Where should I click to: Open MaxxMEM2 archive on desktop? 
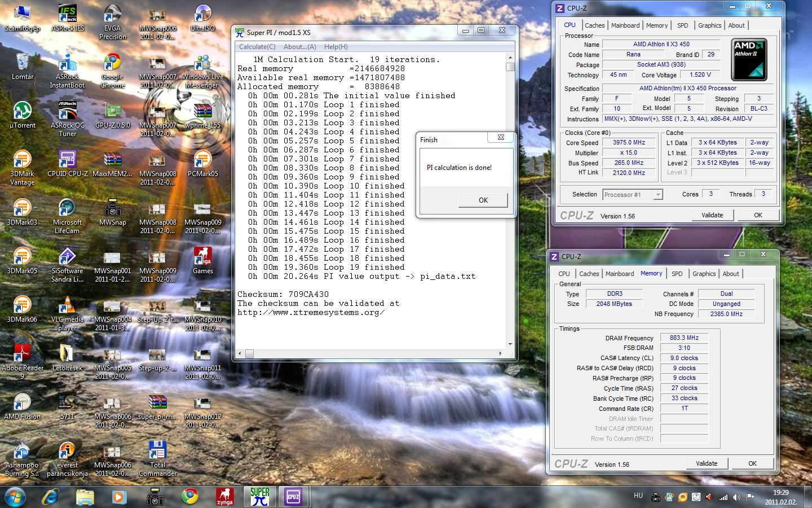click(112, 164)
